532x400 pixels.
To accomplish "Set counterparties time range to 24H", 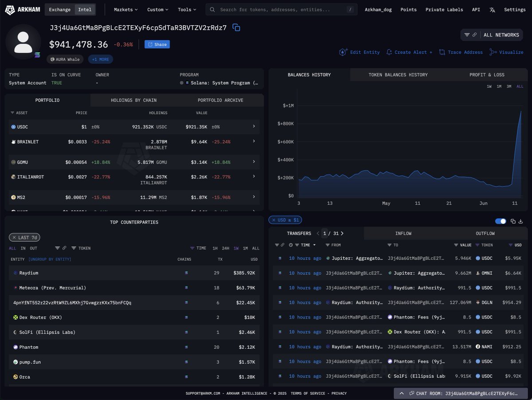I will (x=226, y=248).
